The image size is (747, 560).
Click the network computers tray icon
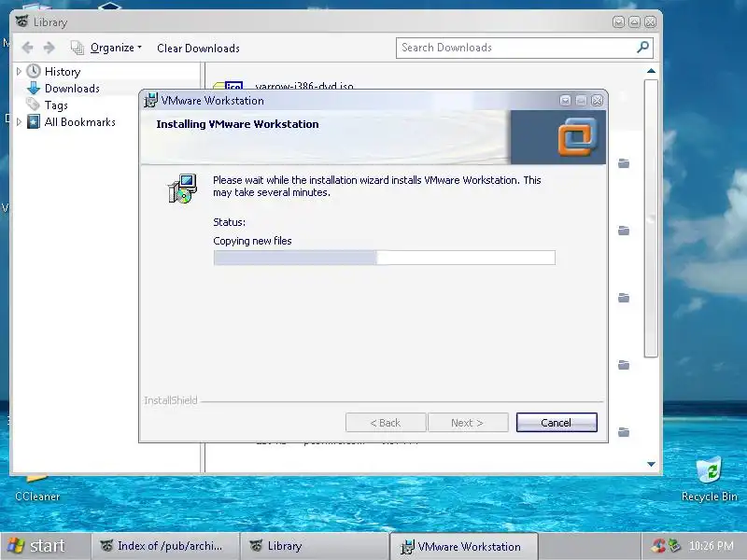[x=674, y=545]
